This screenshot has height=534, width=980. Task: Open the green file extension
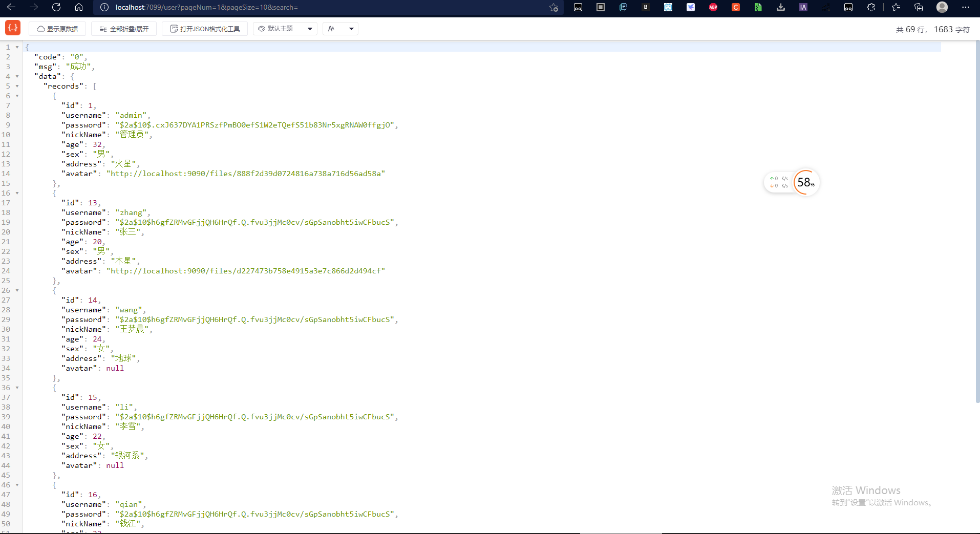[758, 7]
